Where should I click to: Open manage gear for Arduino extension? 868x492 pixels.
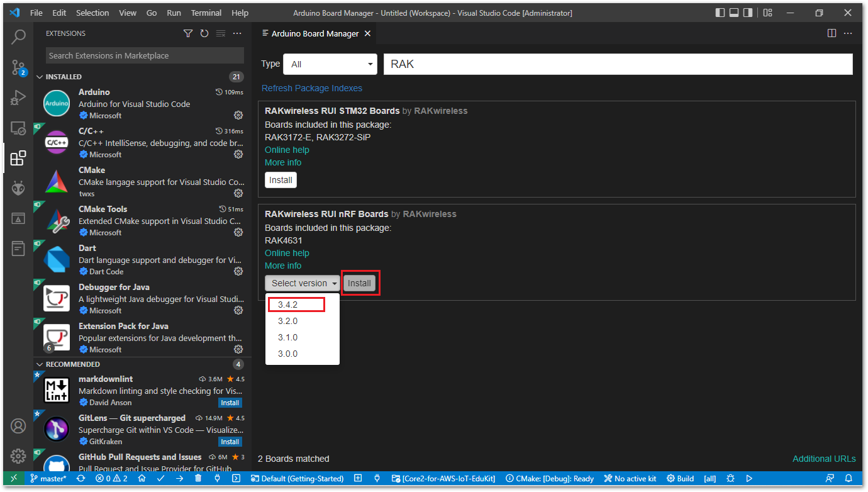click(238, 115)
